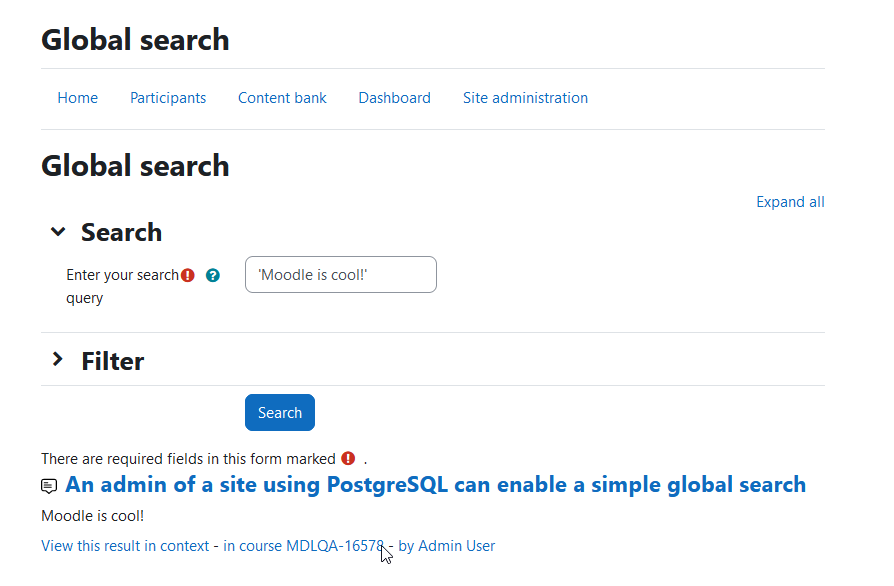The height and width of the screenshot is (586, 894).
Task: Click Expand all link
Action: click(x=790, y=202)
